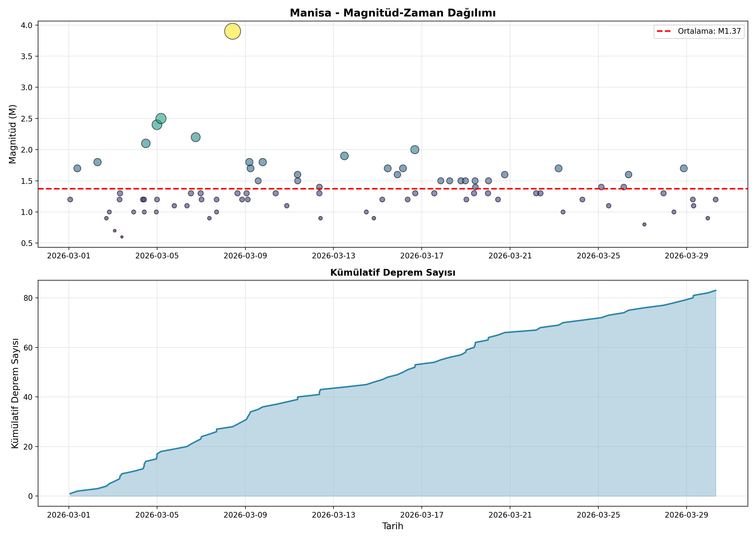Click the red dashed line sample in legend
This screenshot has width=756, height=540.
click(x=664, y=31)
